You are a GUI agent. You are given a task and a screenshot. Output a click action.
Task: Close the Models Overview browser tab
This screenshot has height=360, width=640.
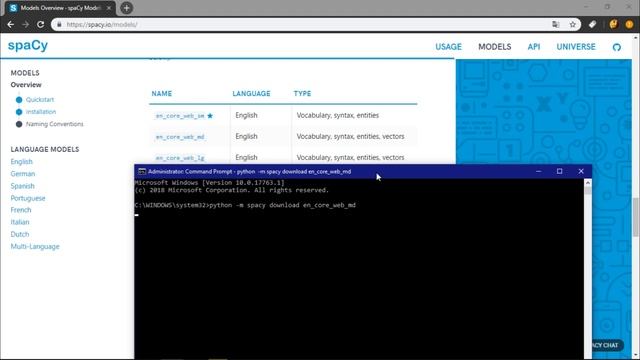(x=109, y=8)
